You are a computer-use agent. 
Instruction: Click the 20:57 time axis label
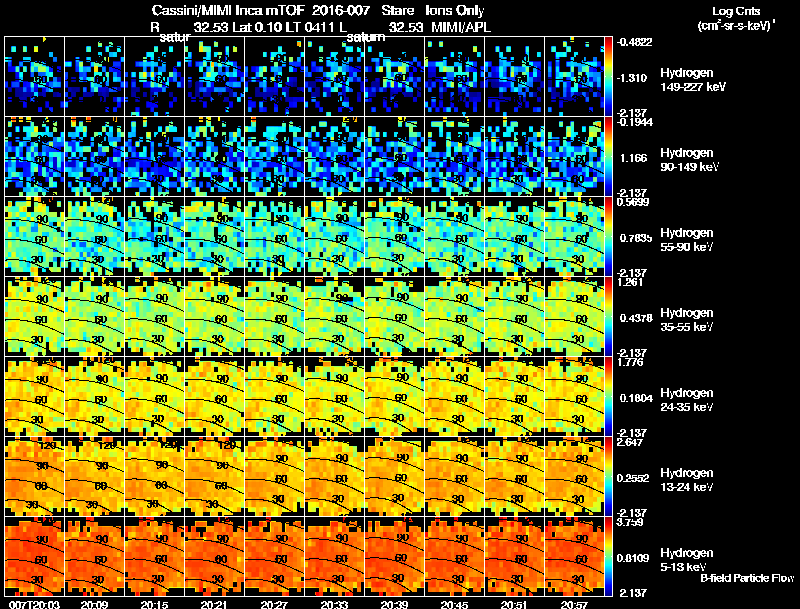pos(574,604)
